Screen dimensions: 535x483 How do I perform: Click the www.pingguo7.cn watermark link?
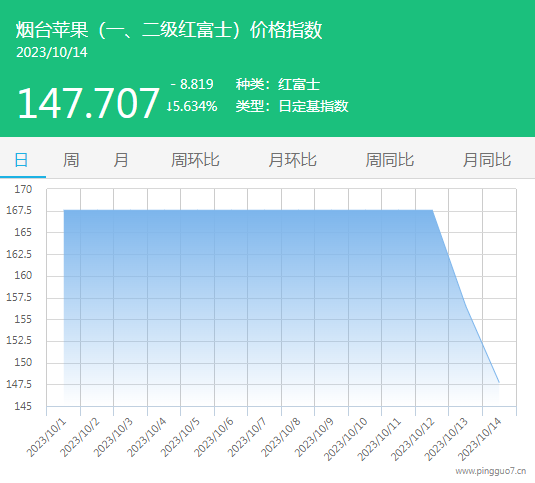[x=491, y=471]
